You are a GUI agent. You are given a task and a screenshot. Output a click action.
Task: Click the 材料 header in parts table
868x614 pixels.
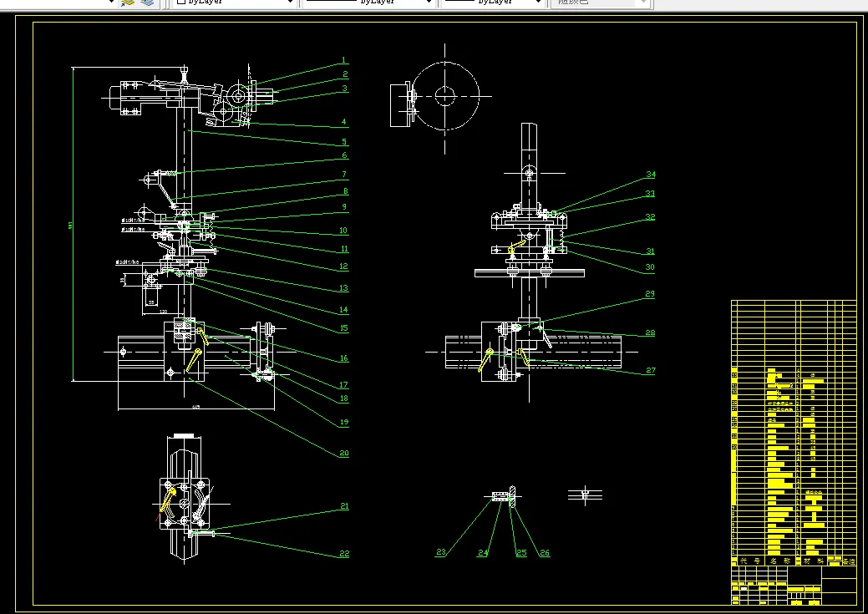point(814,561)
